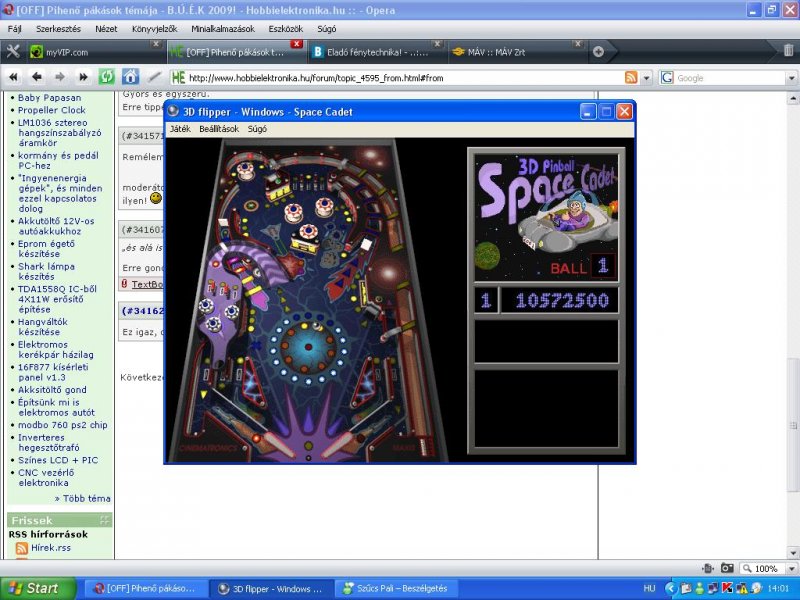The image size is (800, 600).
Task: Click the Google search field
Action: (730, 78)
